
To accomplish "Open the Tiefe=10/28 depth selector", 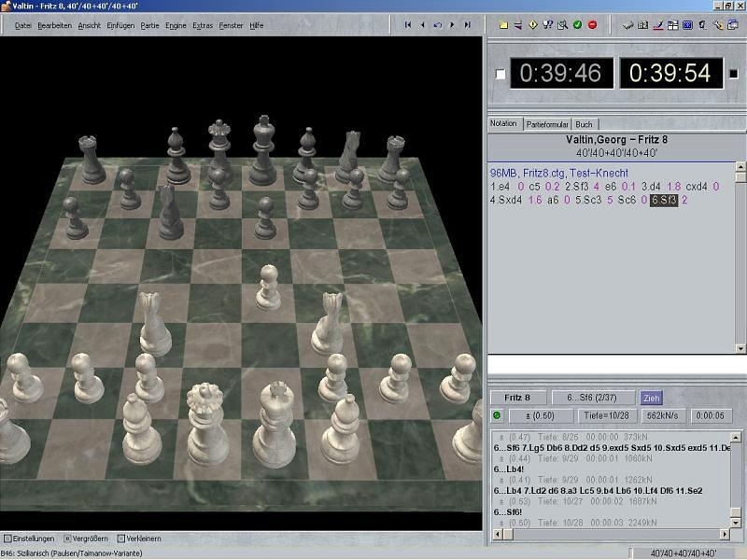I will click(607, 413).
